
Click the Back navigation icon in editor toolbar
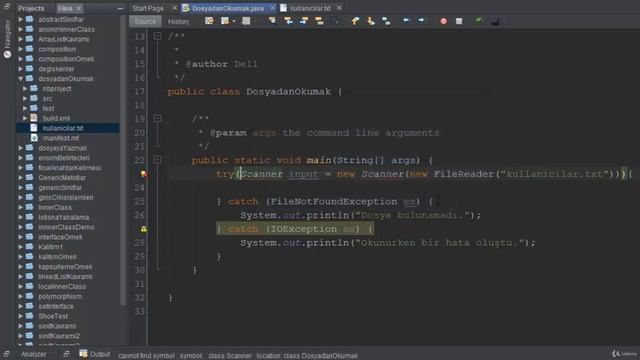click(224, 21)
